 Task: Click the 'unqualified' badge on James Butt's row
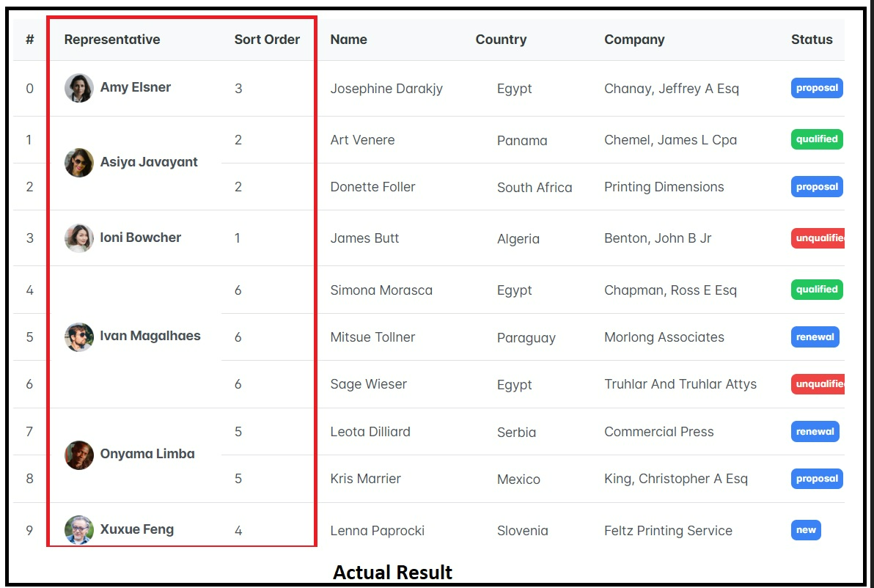click(x=820, y=238)
